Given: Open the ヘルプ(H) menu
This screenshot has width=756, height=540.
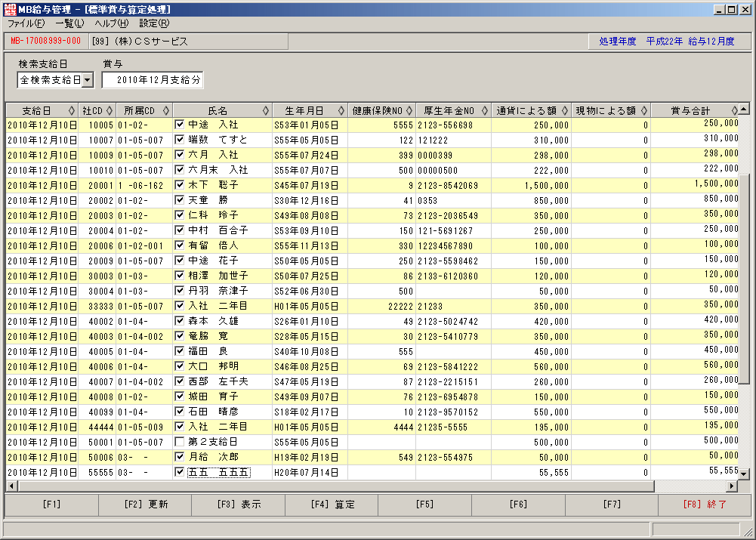Looking at the screenshot, I should (111, 23).
